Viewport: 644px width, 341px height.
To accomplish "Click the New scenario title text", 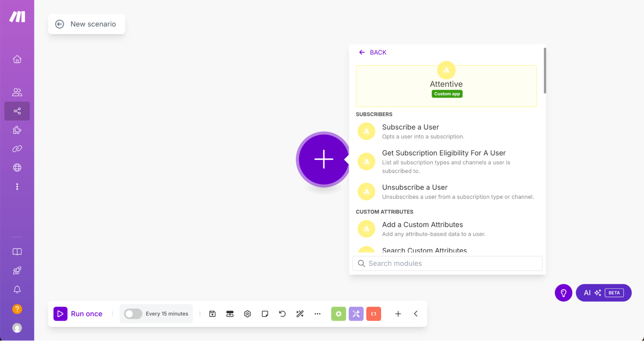I will click(93, 24).
